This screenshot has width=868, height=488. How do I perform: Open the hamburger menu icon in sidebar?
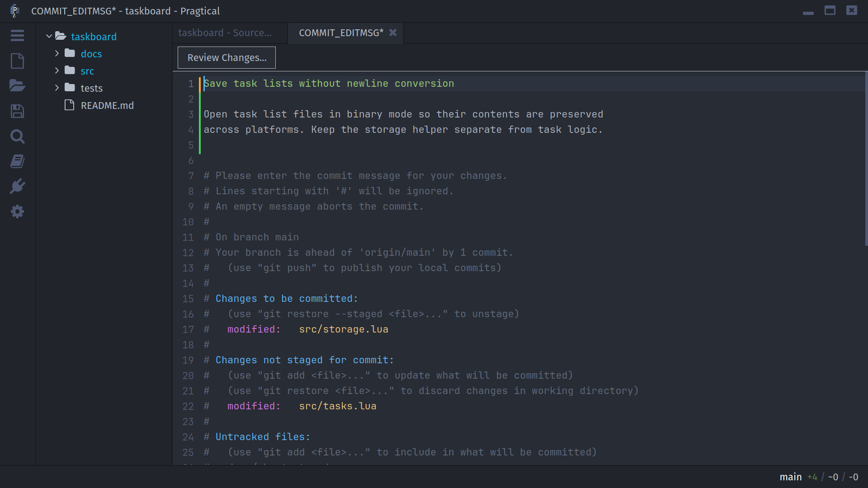tap(17, 36)
